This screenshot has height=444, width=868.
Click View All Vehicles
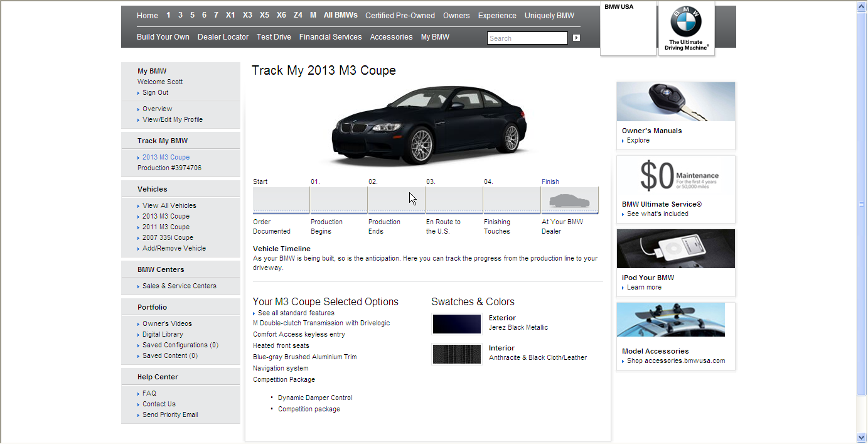[169, 205]
